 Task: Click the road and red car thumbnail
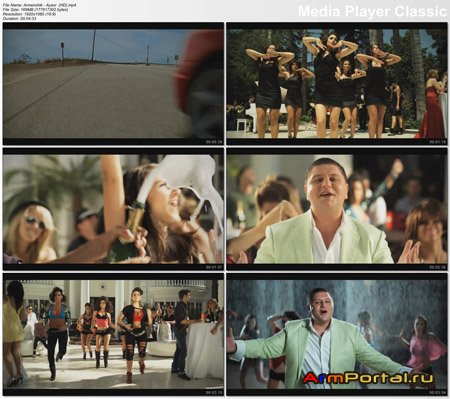click(113, 83)
